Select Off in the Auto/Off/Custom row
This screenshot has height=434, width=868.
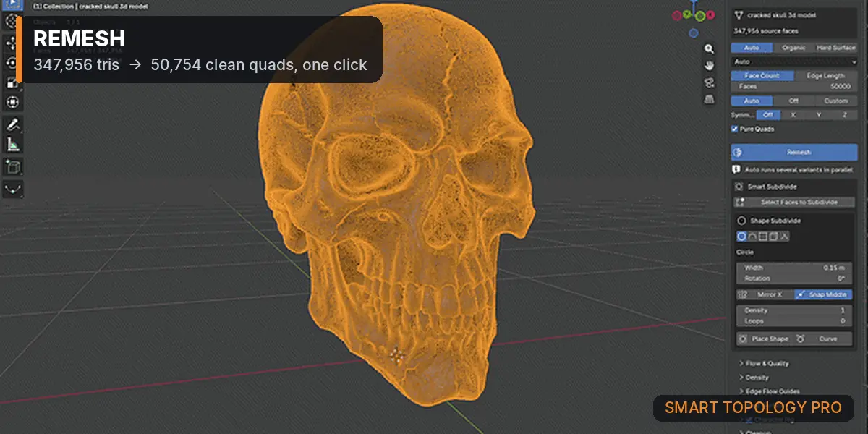(x=794, y=101)
